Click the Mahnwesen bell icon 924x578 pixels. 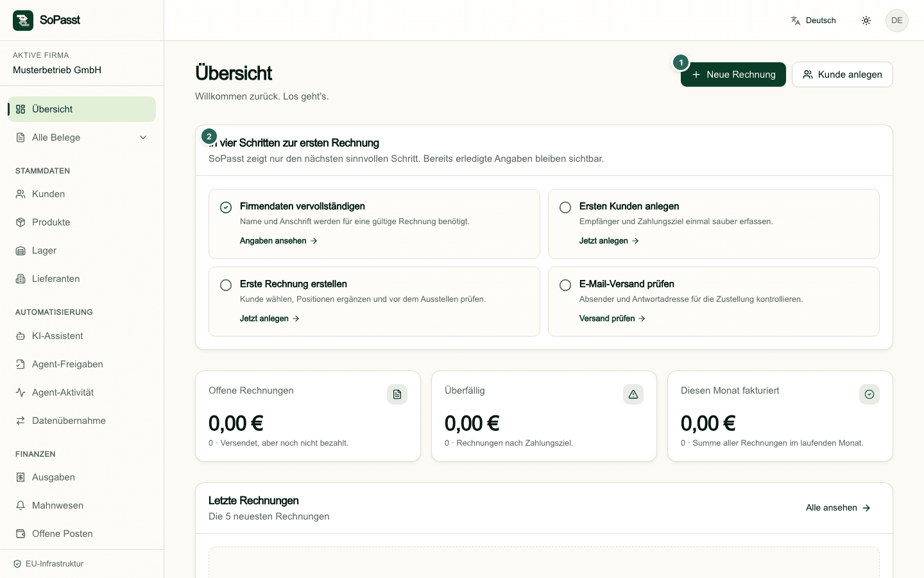[21, 505]
